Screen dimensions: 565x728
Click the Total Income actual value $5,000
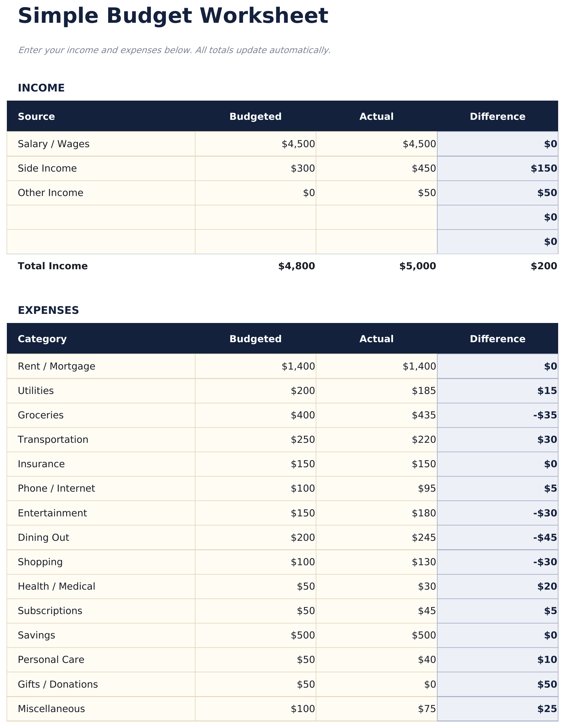click(418, 266)
